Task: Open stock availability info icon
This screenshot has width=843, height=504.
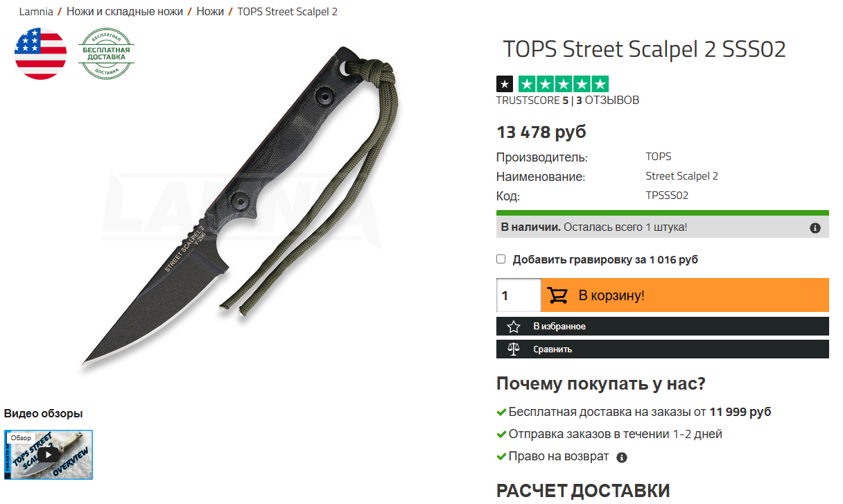Action: coord(815,227)
